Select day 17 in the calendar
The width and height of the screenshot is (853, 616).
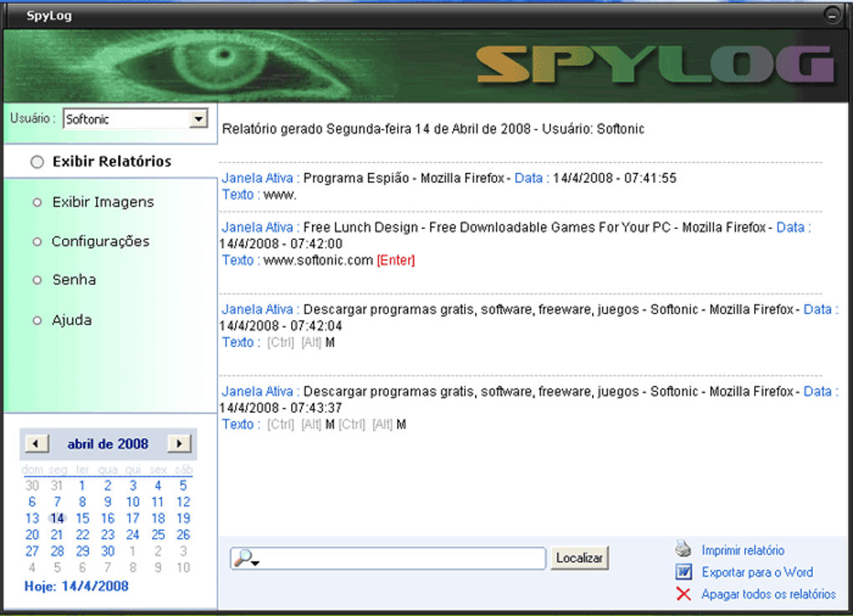[x=133, y=518]
